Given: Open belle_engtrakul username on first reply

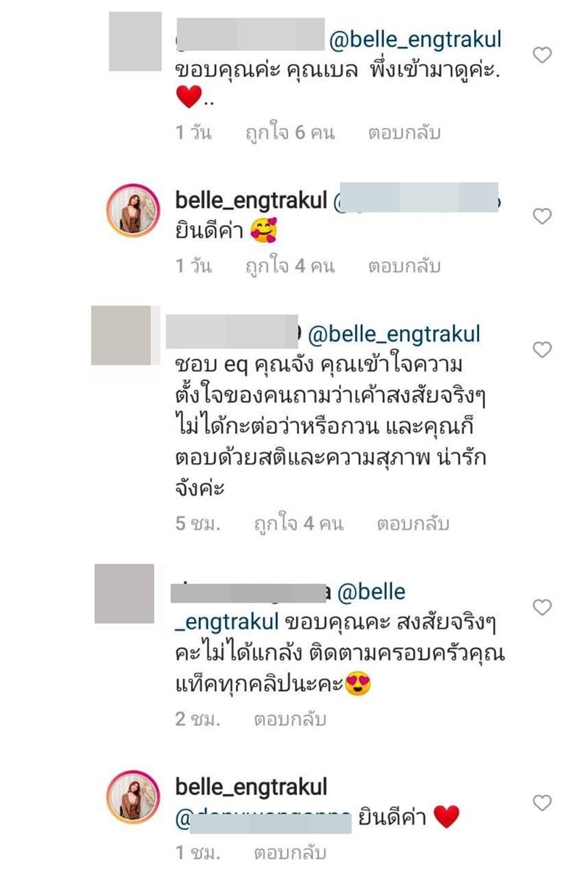Looking at the screenshot, I should pos(251,200).
